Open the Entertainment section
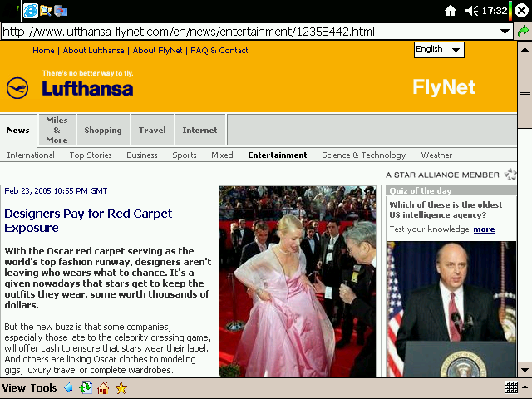 click(x=277, y=155)
